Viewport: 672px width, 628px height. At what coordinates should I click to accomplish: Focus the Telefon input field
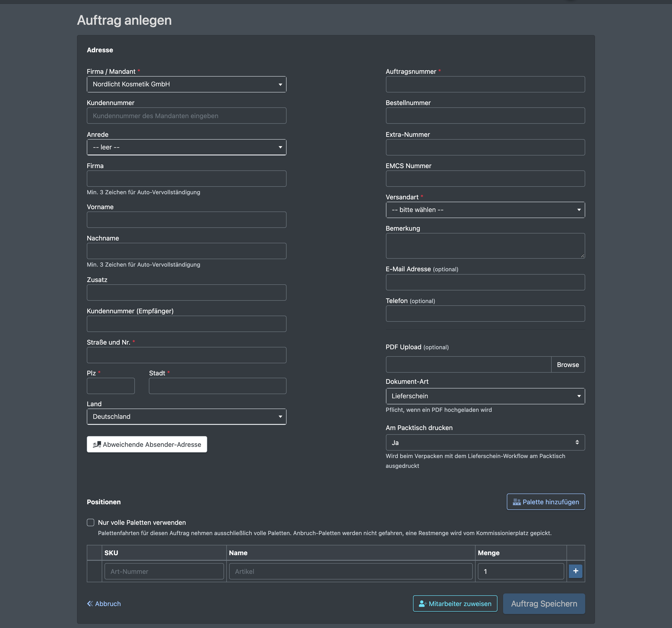point(485,314)
